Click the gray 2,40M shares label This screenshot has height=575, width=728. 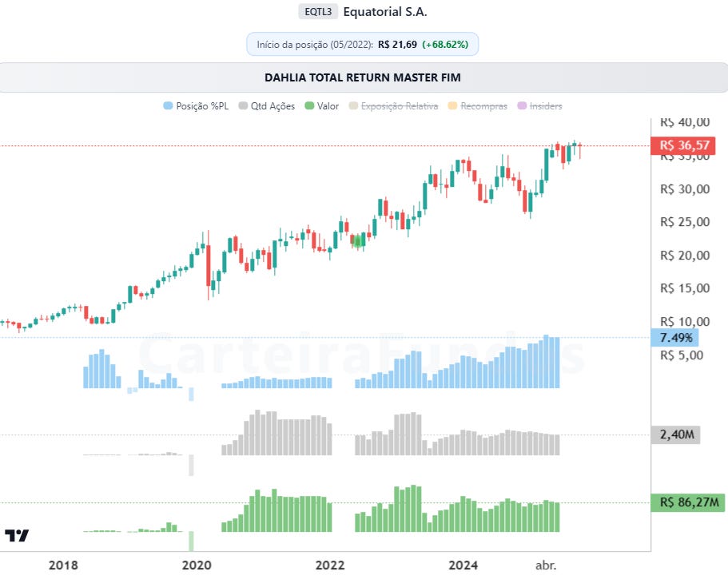[x=675, y=435]
